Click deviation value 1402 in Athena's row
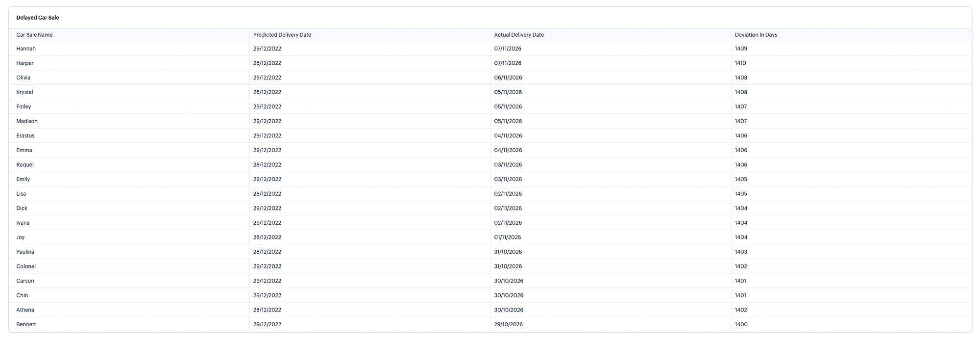980x340 pixels. point(741,310)
